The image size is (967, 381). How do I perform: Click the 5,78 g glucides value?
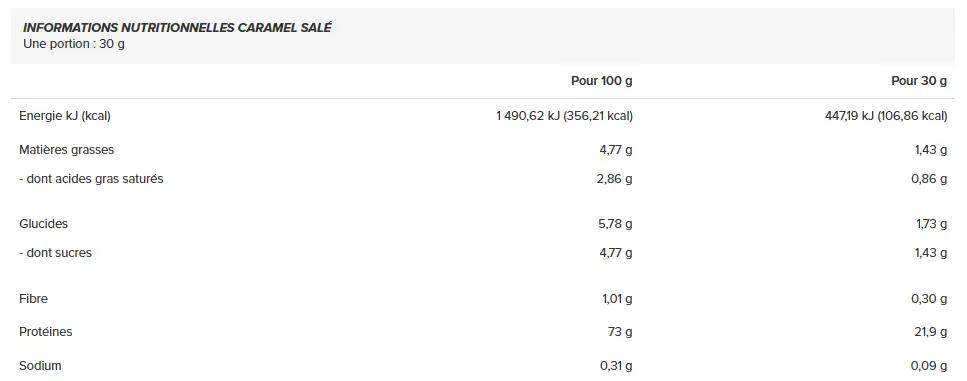coord(615,224)
